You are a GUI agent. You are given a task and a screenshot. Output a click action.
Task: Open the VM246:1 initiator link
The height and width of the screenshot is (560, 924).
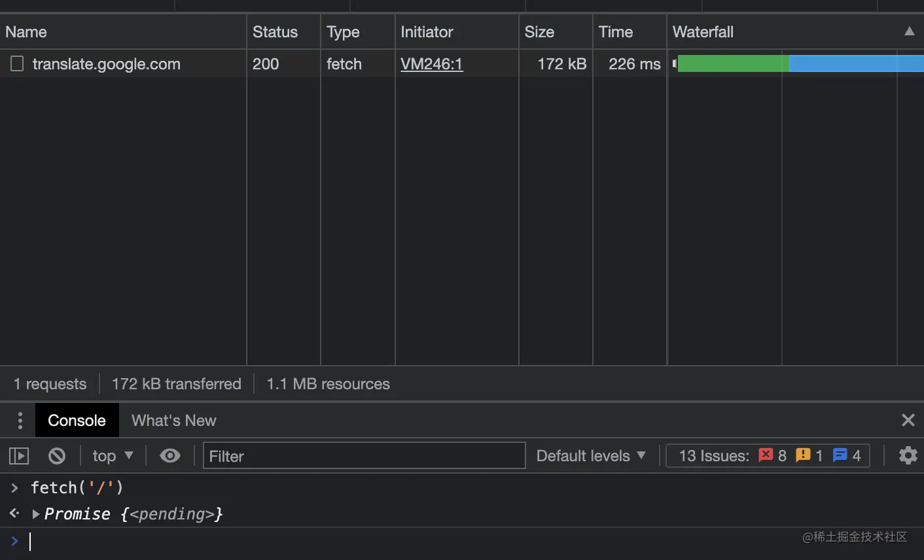[431, 63]
